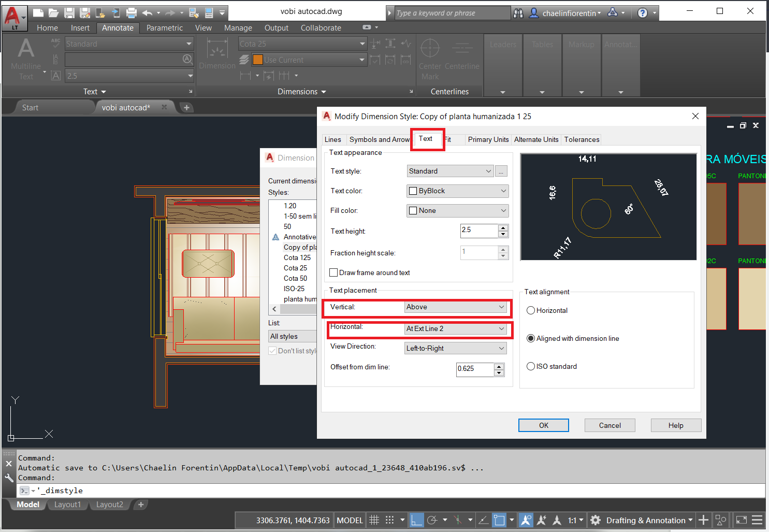Viewport: 769px width, 532px height.
Task: Open the Drafting & Annotation workspace dropdown
Action: [x=649, y=520]
